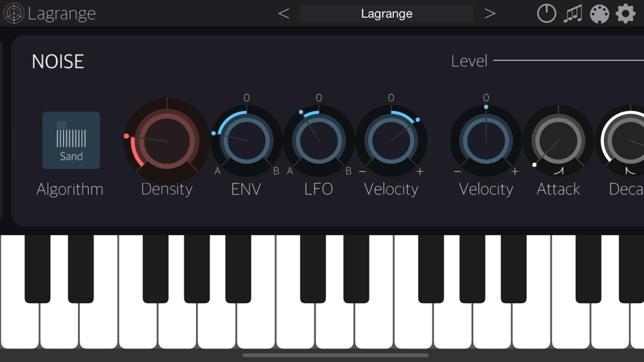Viewport: 644px width, 362px height.
Task: Go to next preset arrow
Action: pyautogui.click(x=489, y=14)
